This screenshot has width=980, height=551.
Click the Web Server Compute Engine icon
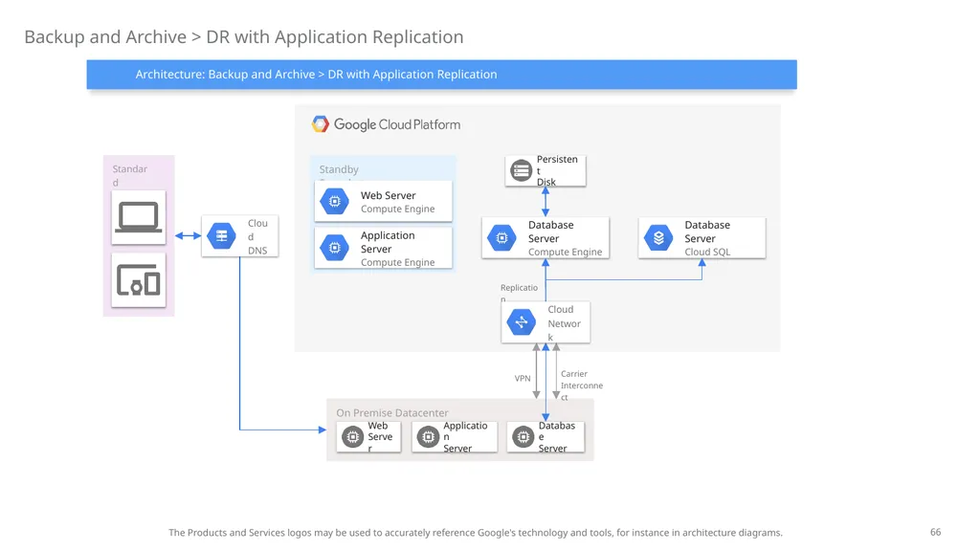[x=334, y=201]
